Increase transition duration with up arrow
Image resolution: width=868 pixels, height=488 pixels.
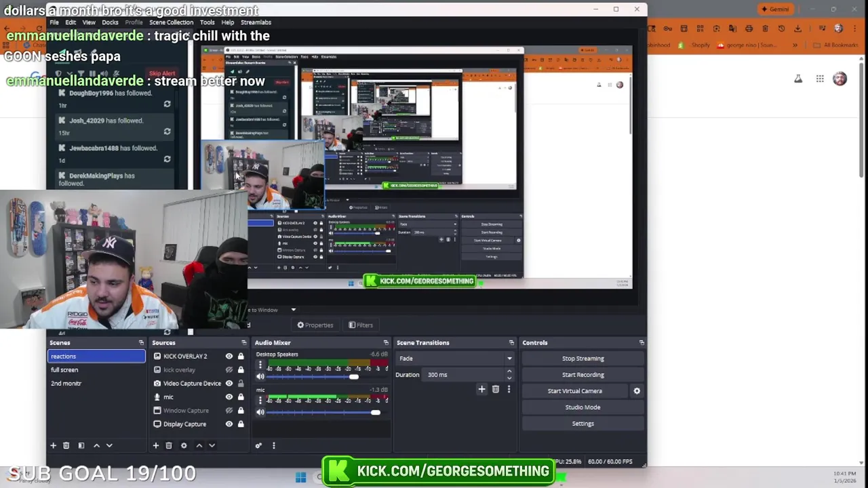(509, 371)
